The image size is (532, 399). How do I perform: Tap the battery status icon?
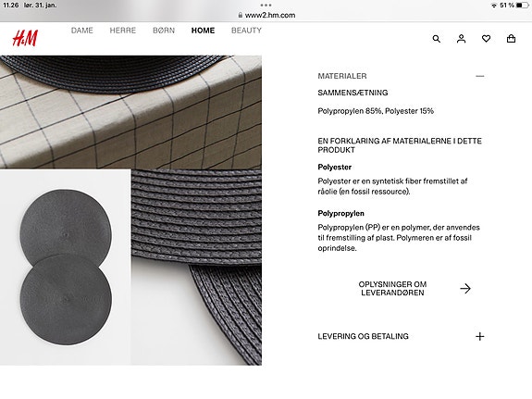pyautogui.click(x=522, y=6)
